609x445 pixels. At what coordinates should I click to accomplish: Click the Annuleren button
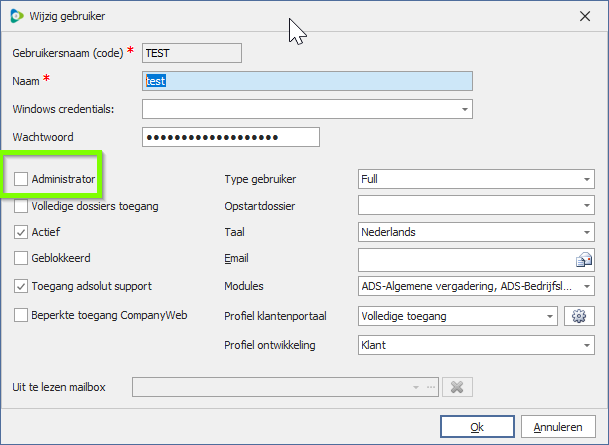tap(558, 427)
